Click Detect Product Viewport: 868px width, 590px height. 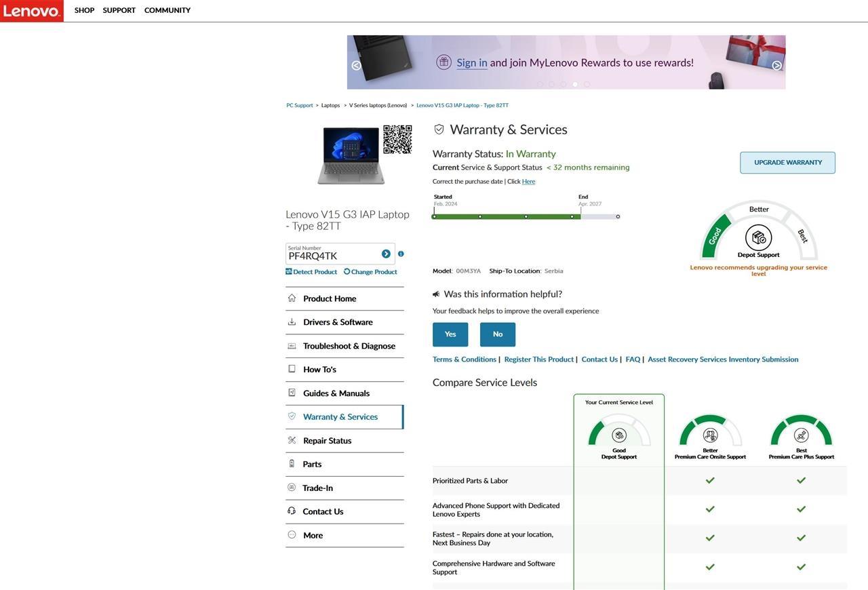311,271
